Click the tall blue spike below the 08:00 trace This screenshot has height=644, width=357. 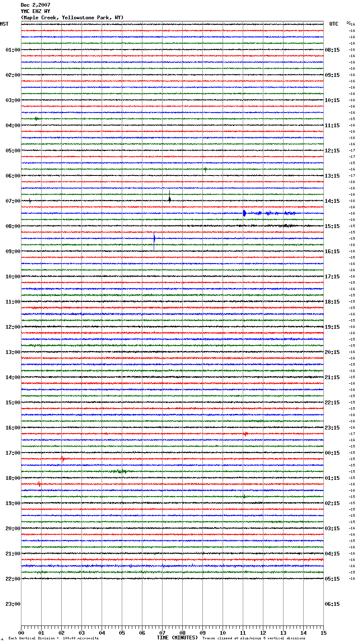154,241
